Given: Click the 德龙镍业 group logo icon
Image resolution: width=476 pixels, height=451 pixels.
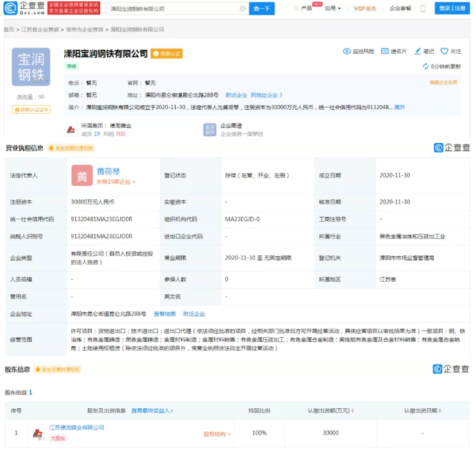Looking at the screenshot, I should [71, 130].
